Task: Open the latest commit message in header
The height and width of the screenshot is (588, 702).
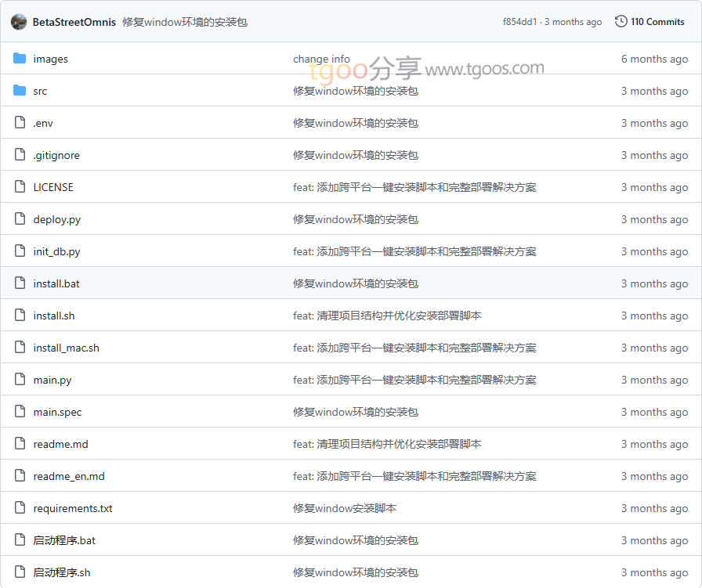Action: 185,22
